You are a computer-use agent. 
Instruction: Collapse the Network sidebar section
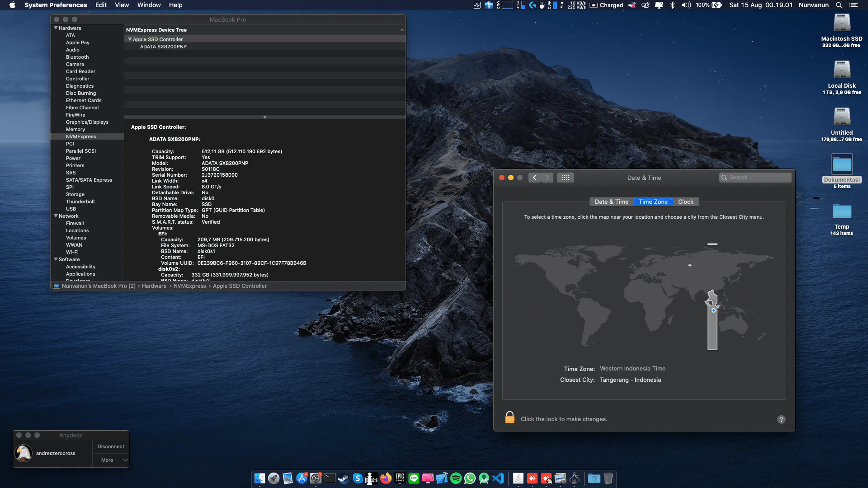click(x=56, y=216)
